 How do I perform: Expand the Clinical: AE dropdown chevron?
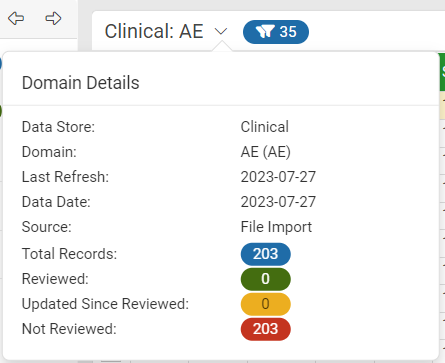(221, 32)
